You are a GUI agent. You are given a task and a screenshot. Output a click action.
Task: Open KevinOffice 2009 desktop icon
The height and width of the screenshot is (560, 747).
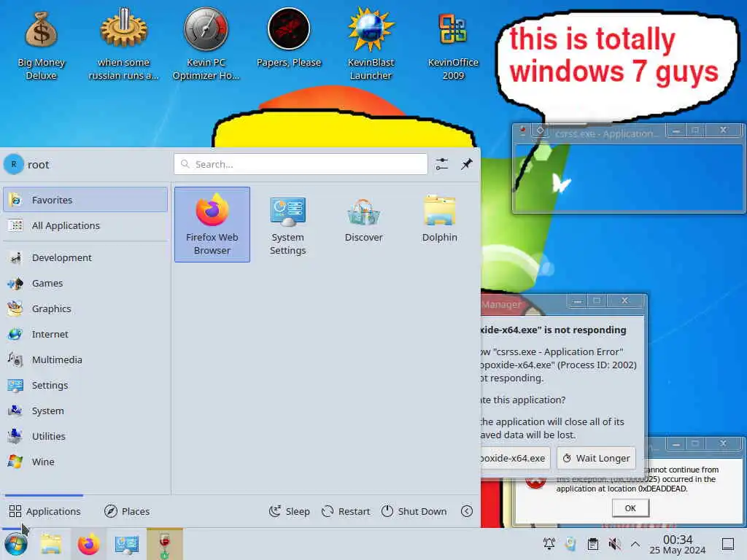453,45
